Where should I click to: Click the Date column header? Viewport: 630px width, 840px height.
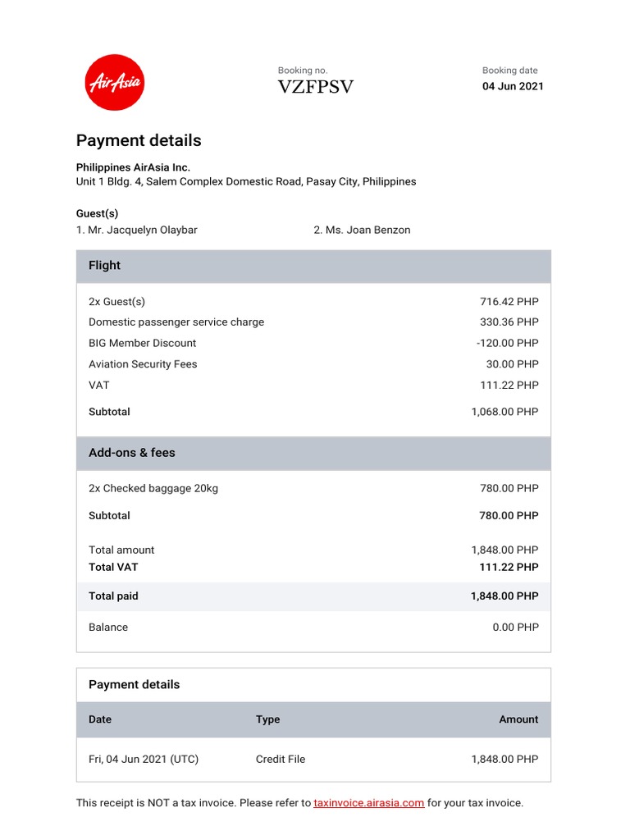(100, 719)
